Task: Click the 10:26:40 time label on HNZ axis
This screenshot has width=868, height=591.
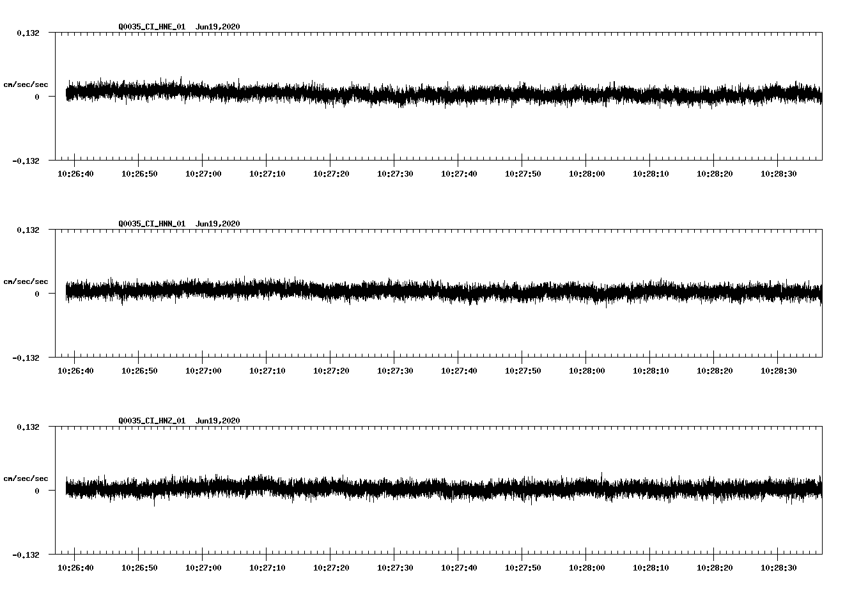Action: click(75, 568)
